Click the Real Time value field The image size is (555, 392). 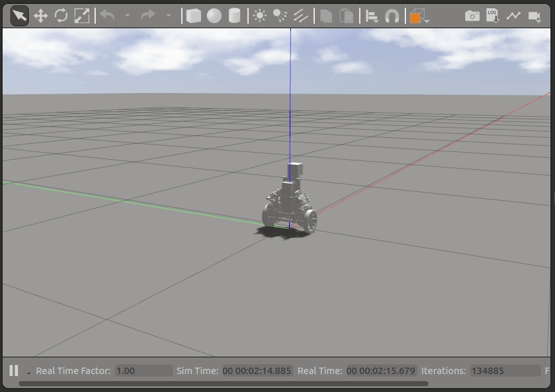coord(381,371)
